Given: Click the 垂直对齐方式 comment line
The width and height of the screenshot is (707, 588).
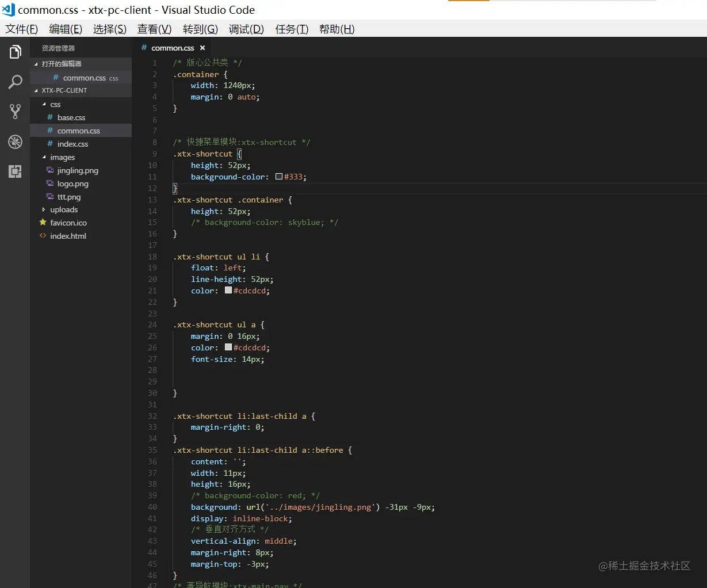Looking at the screenshot, I should point(230,529).
